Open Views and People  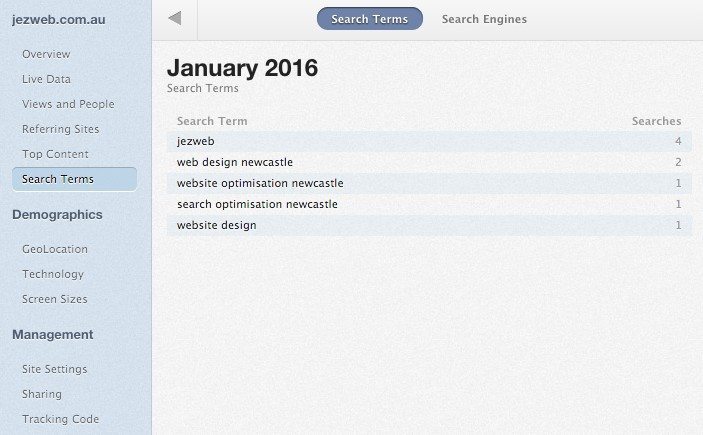point(68,104)
